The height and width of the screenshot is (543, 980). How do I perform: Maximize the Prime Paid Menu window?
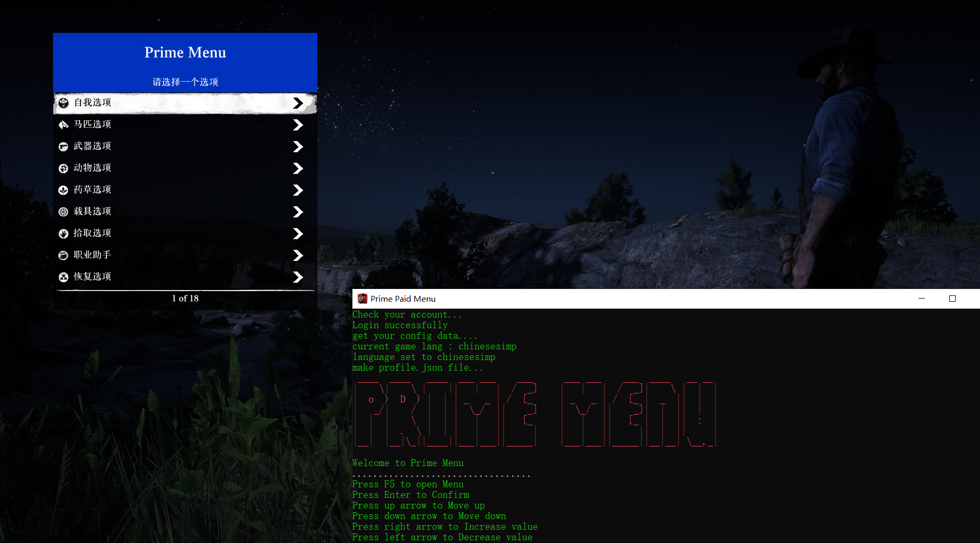[x=952, y=299]
